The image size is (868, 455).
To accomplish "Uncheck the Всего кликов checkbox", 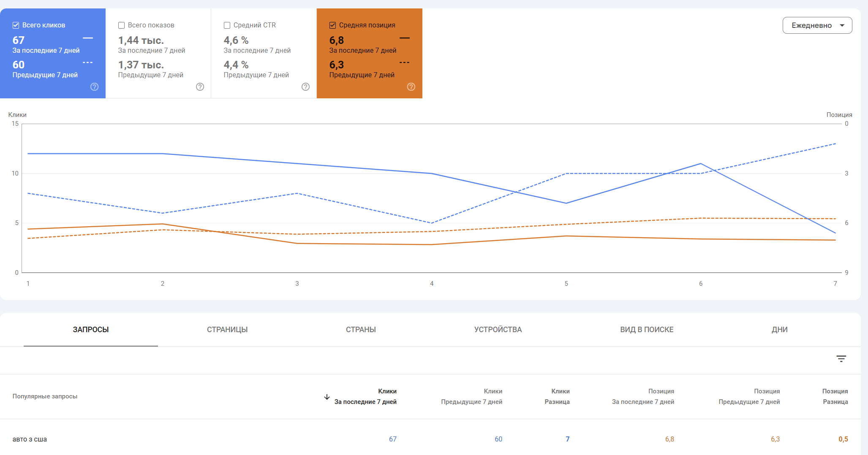I will point(16,25).
